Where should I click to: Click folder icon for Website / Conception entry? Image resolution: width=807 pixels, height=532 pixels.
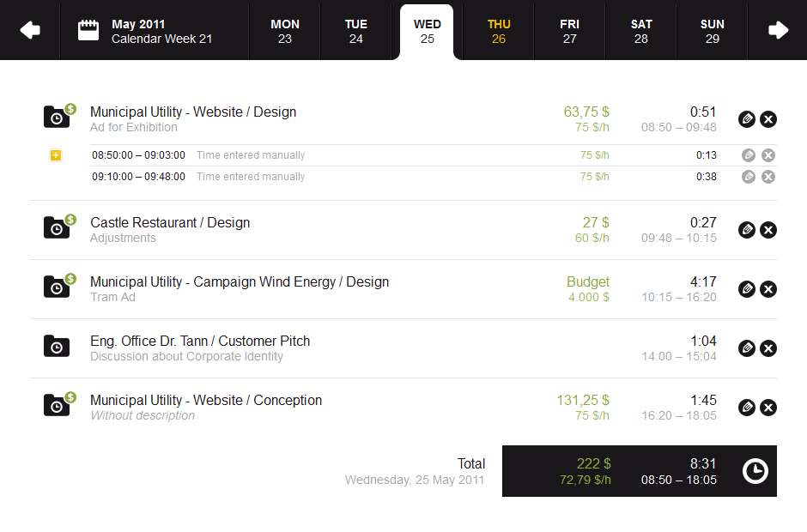click(58, 405)
